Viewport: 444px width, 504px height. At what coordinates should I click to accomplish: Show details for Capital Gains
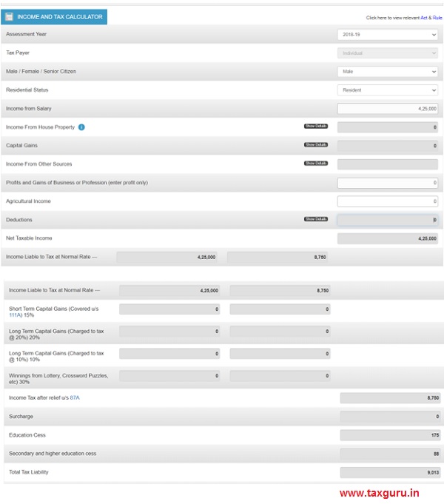(315, 145)
